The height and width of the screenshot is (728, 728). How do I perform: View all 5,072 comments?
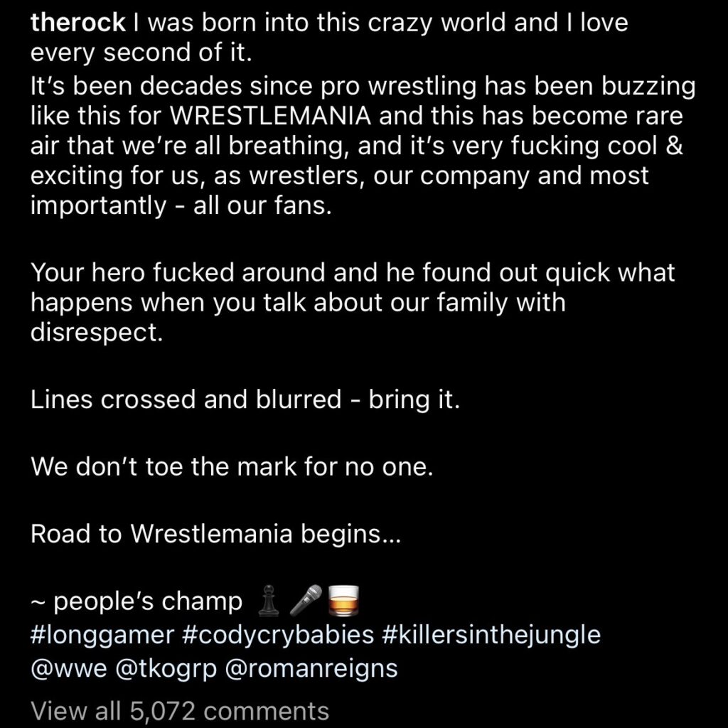180,711
